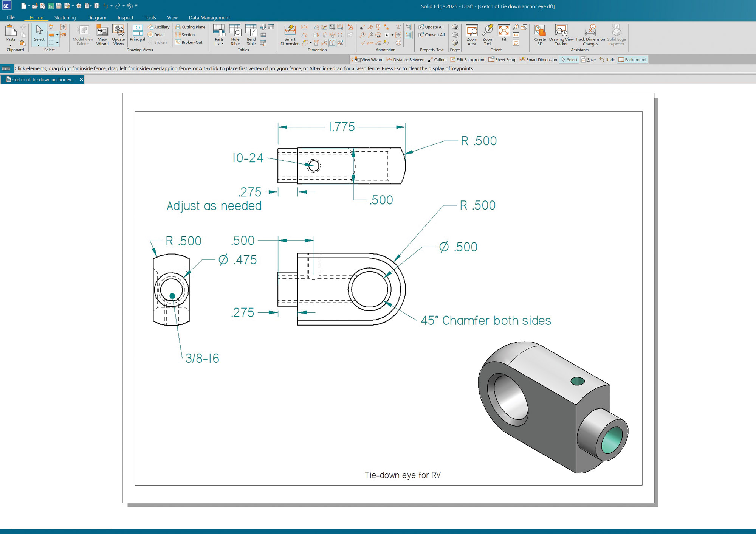This screenshot has width=756, height=534.
Task: Click the Smart Dimension ribbon tool
Action: [290, 35]
